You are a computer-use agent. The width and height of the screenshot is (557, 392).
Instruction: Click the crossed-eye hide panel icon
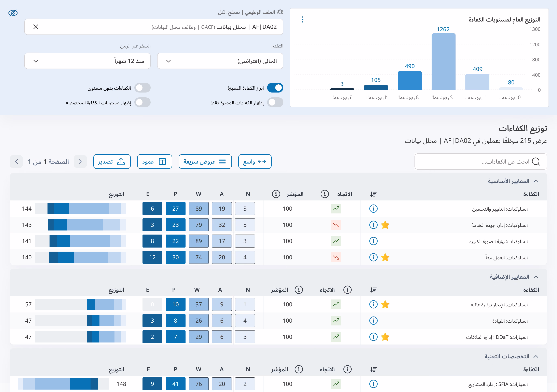13,13
